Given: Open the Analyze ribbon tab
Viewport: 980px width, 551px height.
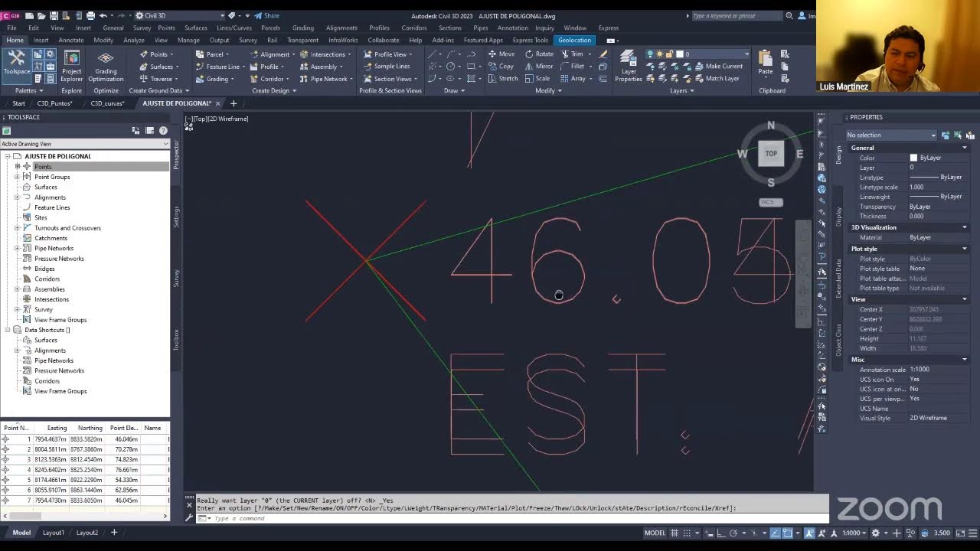Looking at the screenshot, I should pyautogui.click(x=133, y=40).
